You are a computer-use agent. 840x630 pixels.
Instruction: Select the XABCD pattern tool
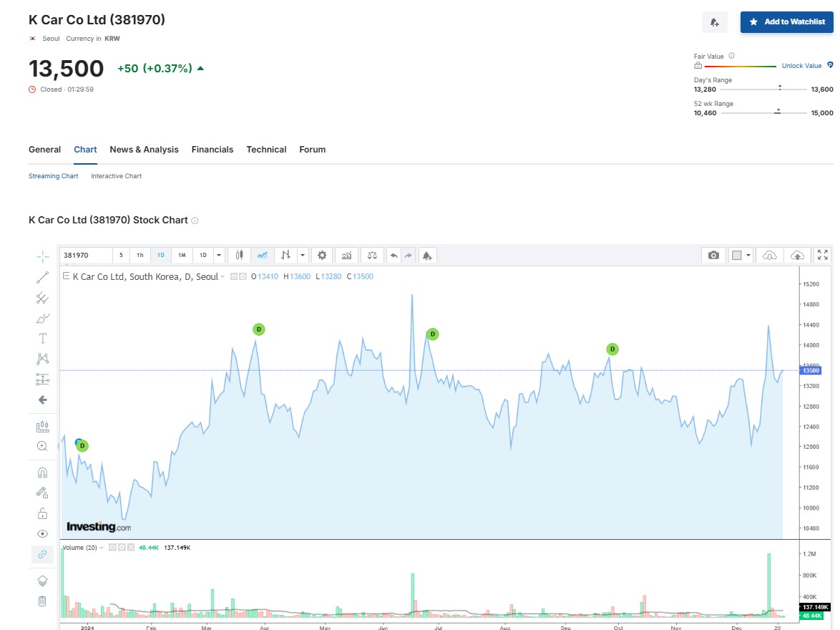pos(42,359)
